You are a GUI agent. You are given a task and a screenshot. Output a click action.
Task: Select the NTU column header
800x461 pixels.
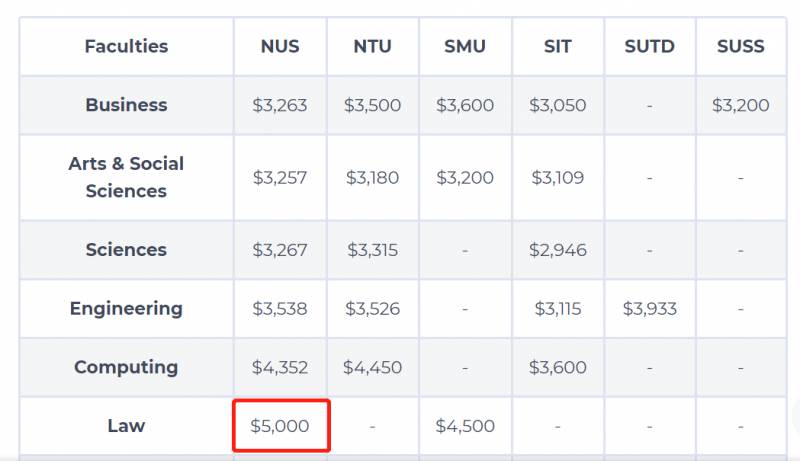(x=372, y=46)
